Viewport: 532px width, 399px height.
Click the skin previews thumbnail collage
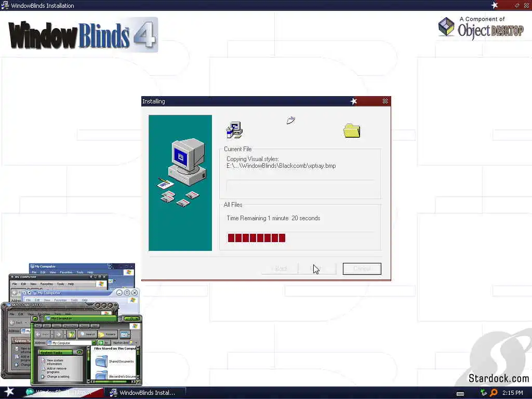72,324
